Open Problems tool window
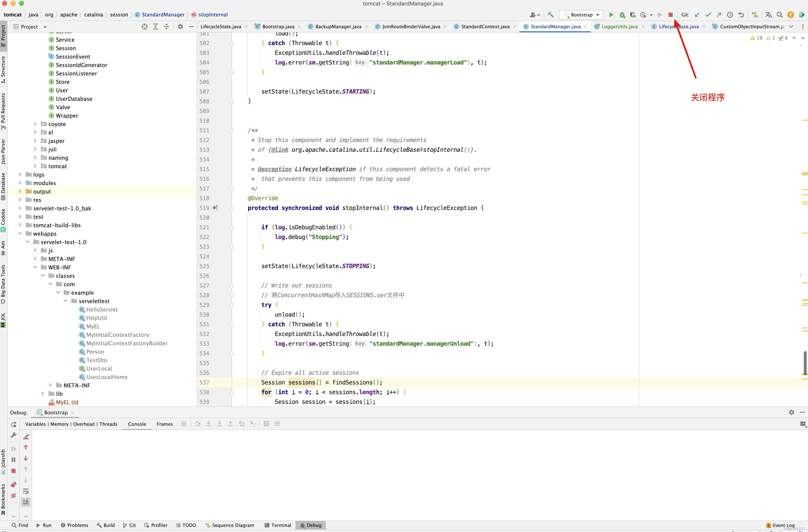Screen dimensions: 808x532 click(x=74, y=525)
